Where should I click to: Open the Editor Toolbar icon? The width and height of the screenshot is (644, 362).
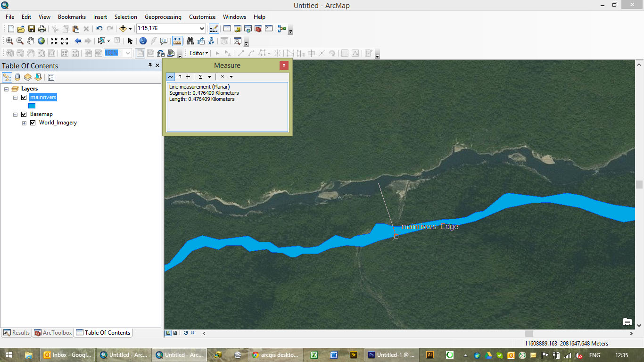click(214, 29)
